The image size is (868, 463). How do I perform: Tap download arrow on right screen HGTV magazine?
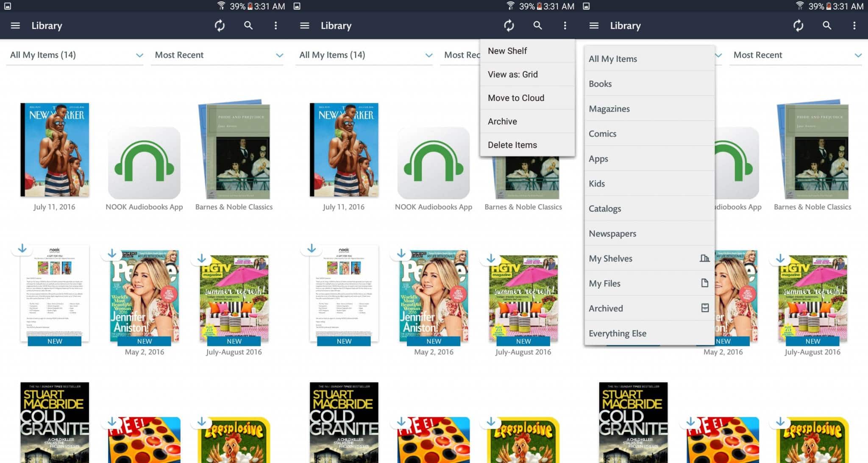click(x=780, y=258)
